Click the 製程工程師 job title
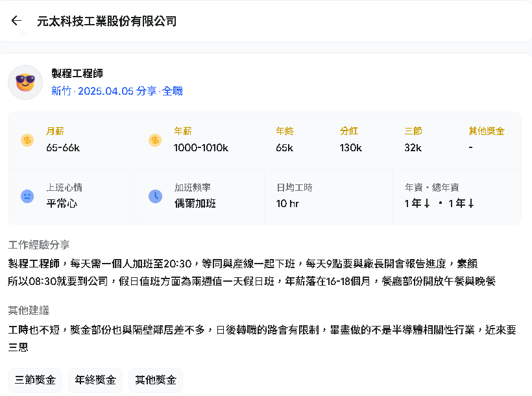The height and width of the screenshot is (396, 532). pos(77,73)
